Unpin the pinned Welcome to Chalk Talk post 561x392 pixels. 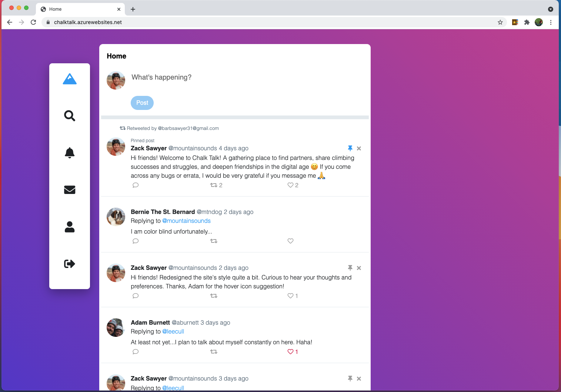pyautogui.click(x=350, y=148)
